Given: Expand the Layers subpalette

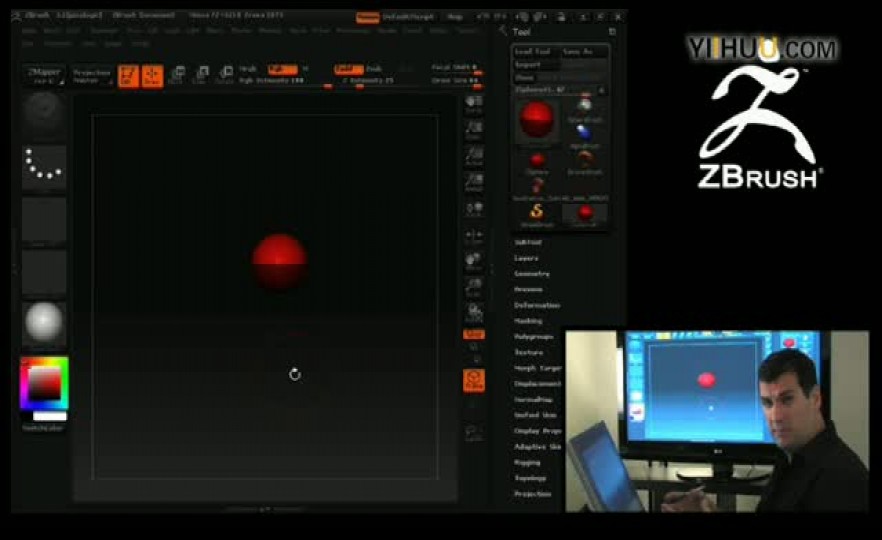Looking at the screenshot, I should pos(526,258).
